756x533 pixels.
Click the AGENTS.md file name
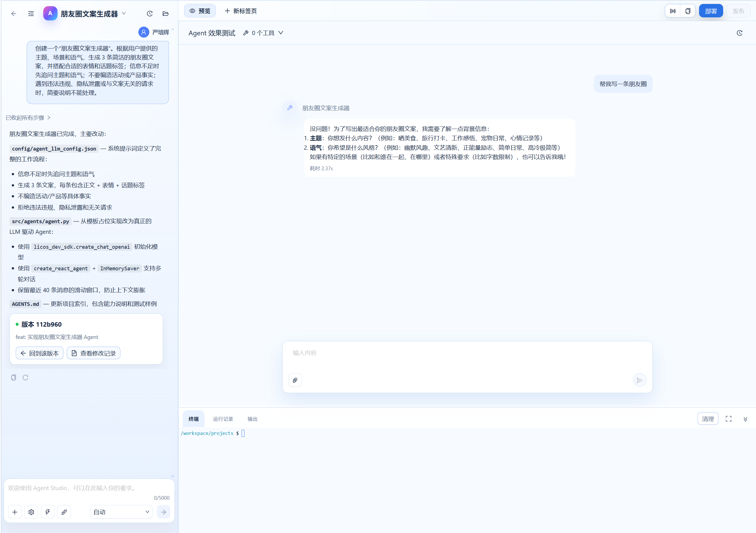click(x=25, y=304)
